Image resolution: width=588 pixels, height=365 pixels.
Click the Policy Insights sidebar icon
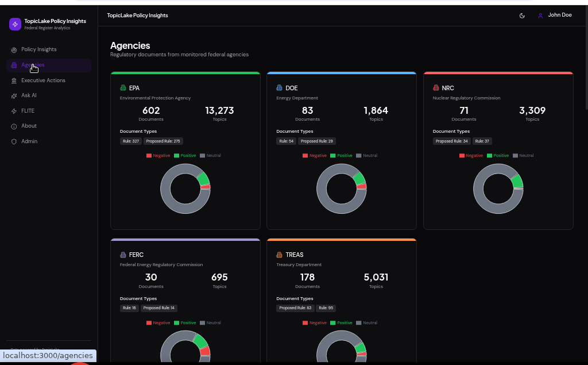click(x=14, y=49)
